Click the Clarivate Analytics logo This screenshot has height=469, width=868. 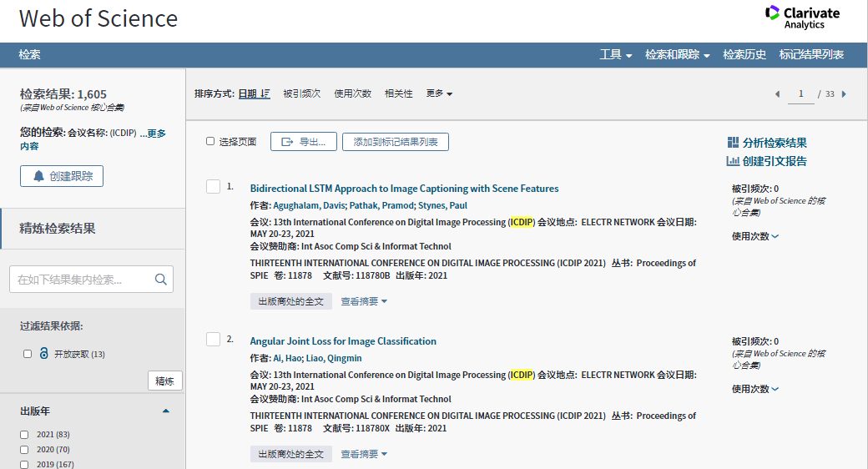tap(802, 18)
